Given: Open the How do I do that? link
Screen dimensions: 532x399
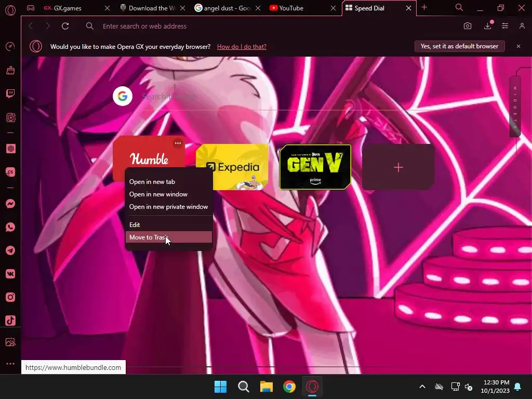Looking at the screenshot, I should [x=242, y=47].
